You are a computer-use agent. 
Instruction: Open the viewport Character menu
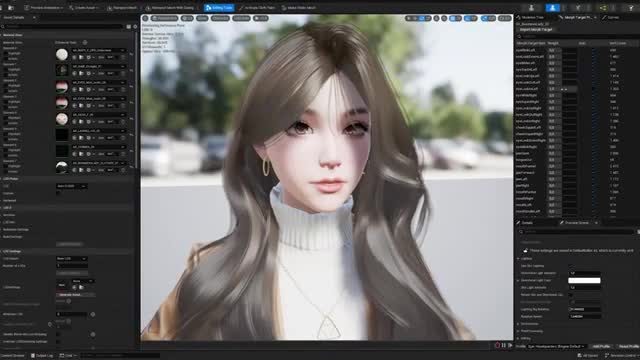click(x=220, y=18)
